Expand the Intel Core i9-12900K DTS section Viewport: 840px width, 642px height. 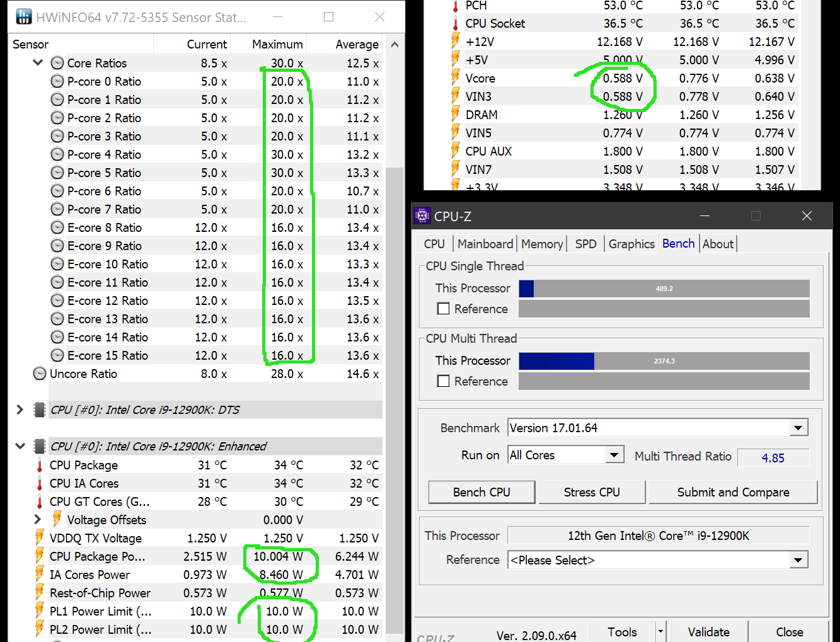tap(20, 410)
